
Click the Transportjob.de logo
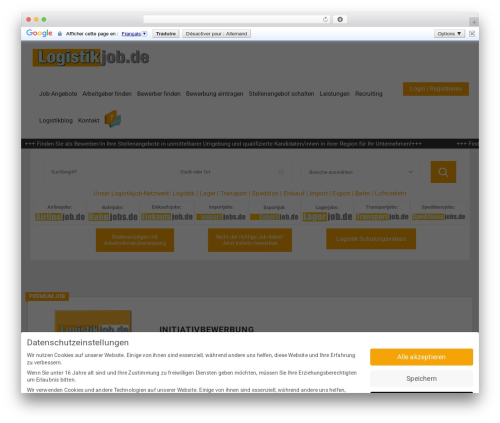[382, 217]
